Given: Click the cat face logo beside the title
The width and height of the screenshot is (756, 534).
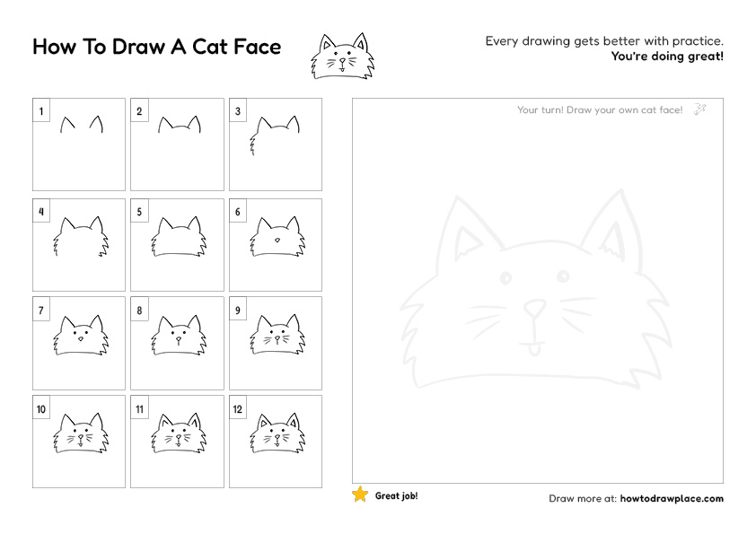Looking at the screenshot, I should coord(344,56).
